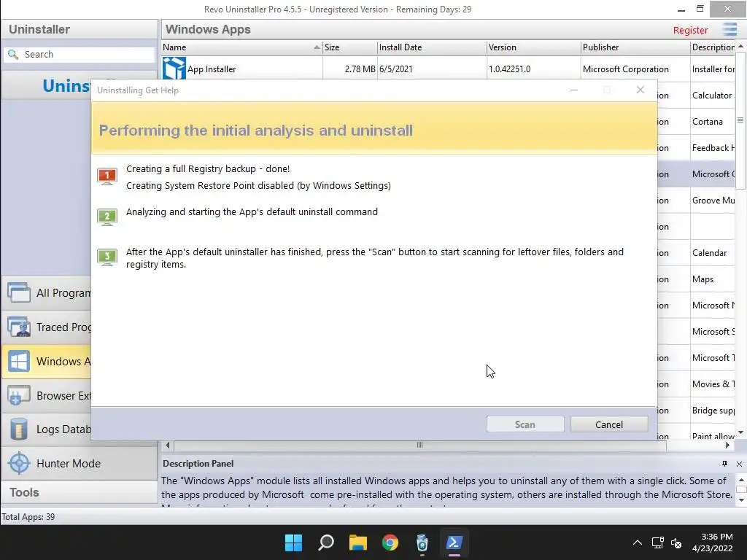Image resolution: width=747 pixels, height=560 pixels.
Task: Show hidden system tray icons
Action: [637, 542]
